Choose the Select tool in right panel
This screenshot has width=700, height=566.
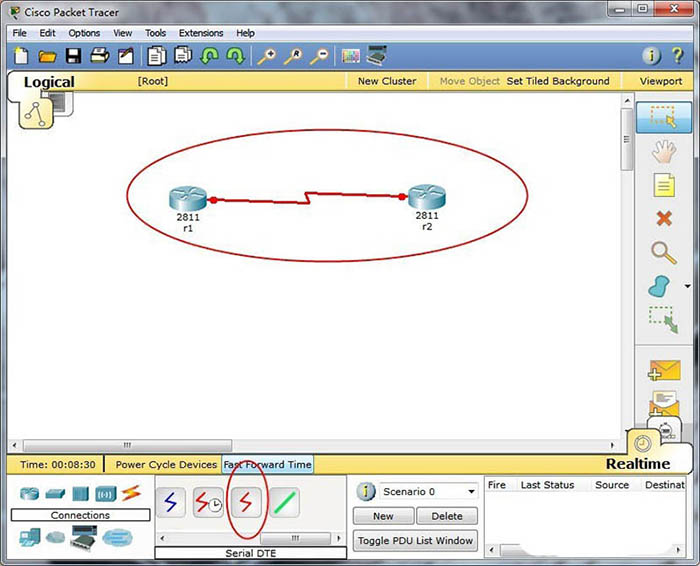664,117
